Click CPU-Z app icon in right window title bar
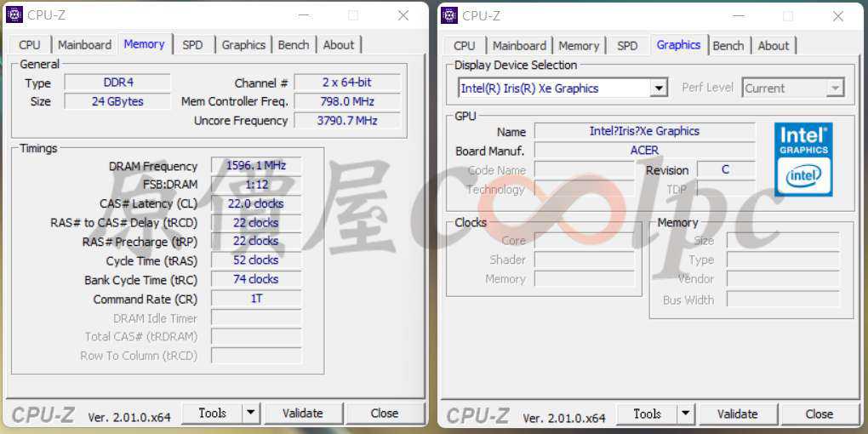 click(449, 15)
